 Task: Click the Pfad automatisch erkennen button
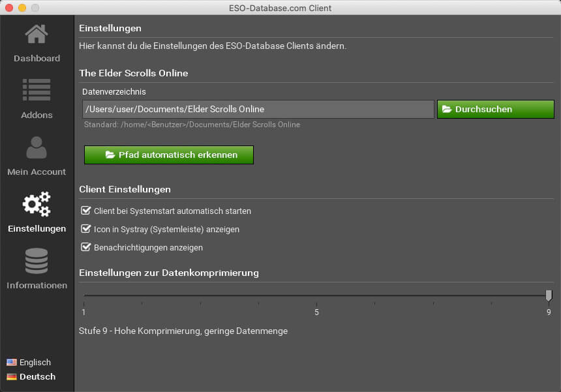coord(169,155)
